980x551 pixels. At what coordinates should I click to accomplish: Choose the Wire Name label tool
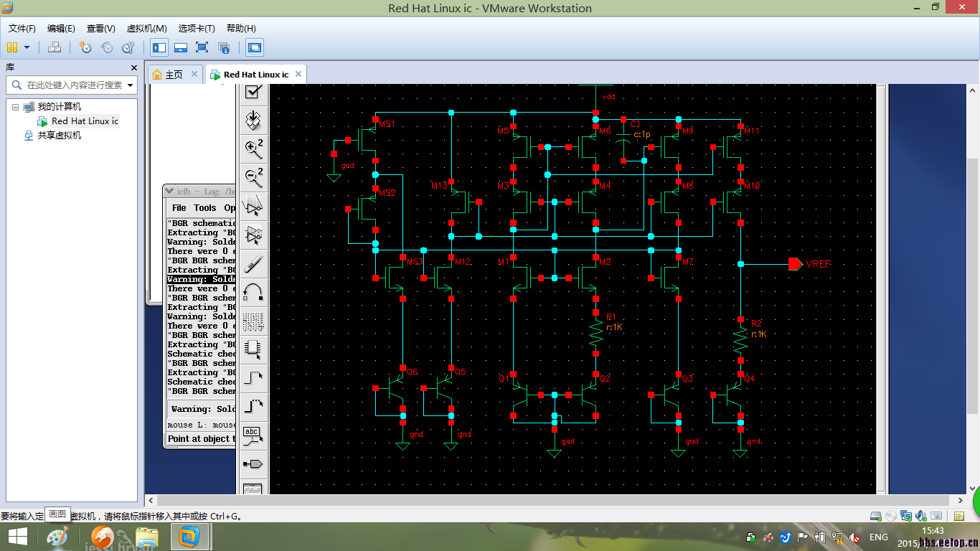[x=253, y=435]
